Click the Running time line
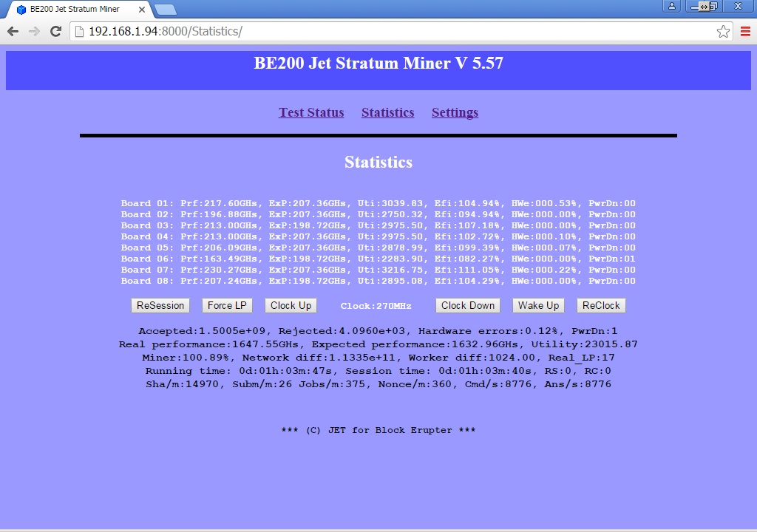 coord(378,371)
